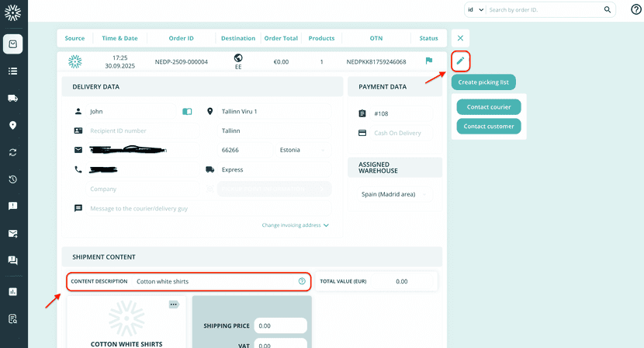The height and width of the screenshot is (348, 644).
Task: Open the Estonia country dropdown
Action: tap(303, 150)
